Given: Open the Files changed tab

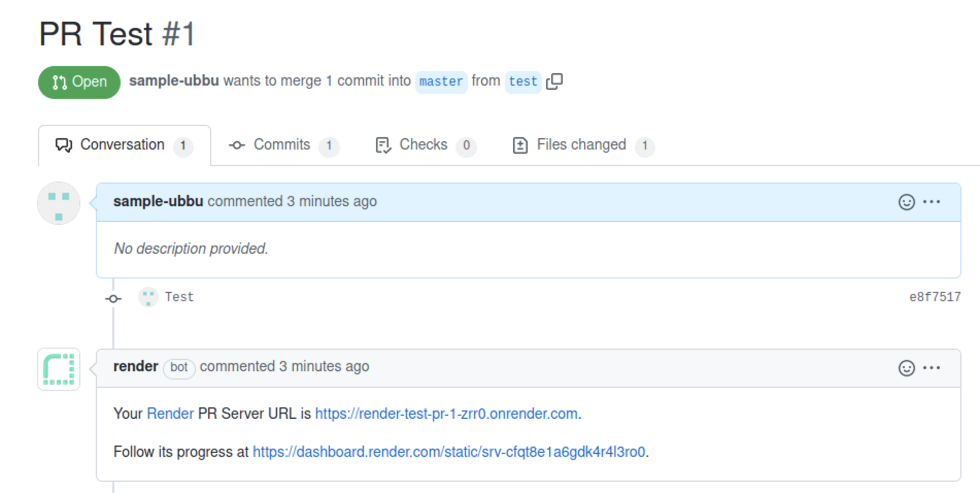Looking at the screenshot, I should pos(582,145).
